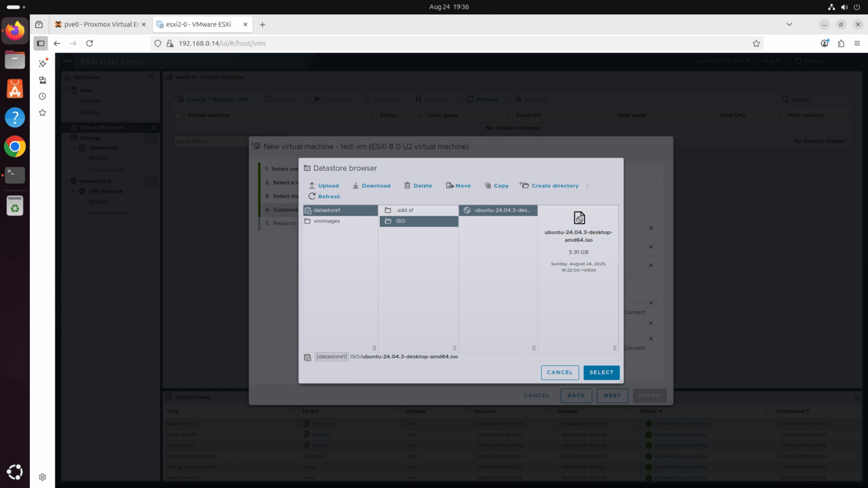
Task: Open the Firefox extensions menu
Action: 841,43
